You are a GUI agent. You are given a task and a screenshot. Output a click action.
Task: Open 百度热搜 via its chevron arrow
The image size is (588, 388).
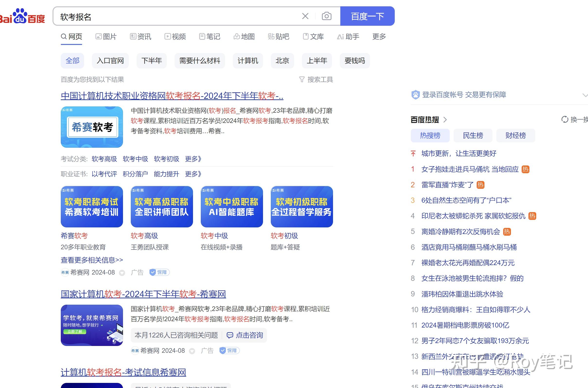[445, 120]
